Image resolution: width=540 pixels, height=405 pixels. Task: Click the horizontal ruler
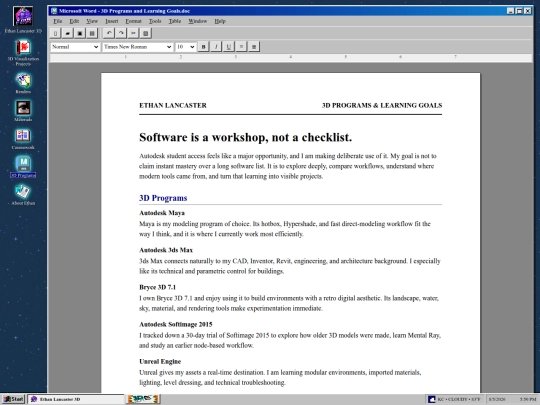pyautogui.click(x=291, y=57)
